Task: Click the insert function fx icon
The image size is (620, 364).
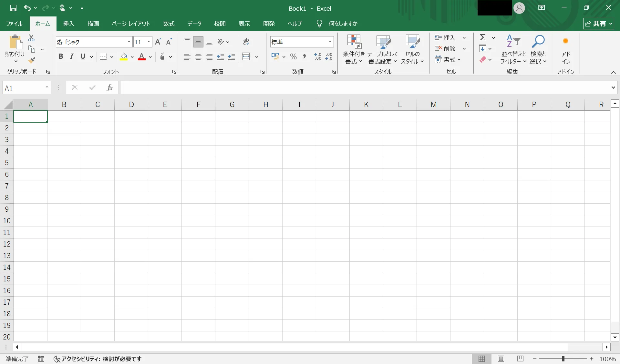Action: [109, 87]
